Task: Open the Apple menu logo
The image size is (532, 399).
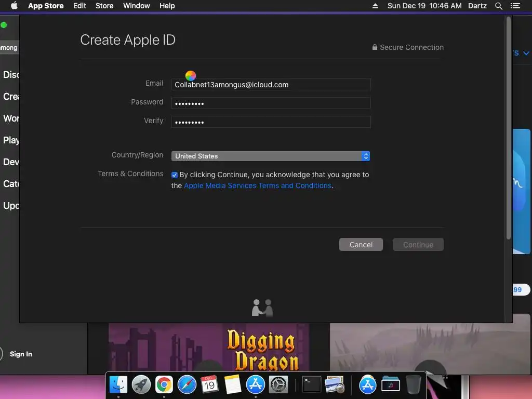Action: point(14,6)
